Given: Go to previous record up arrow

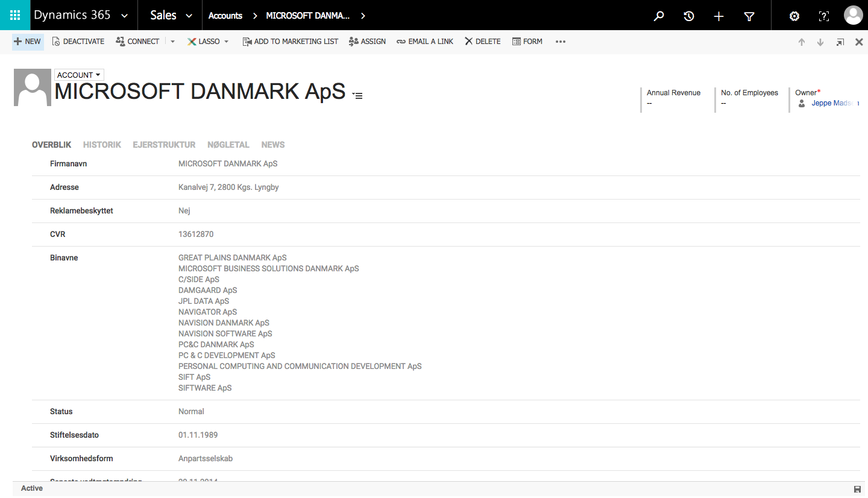Looking at the screenshot, I should [802, 42].
